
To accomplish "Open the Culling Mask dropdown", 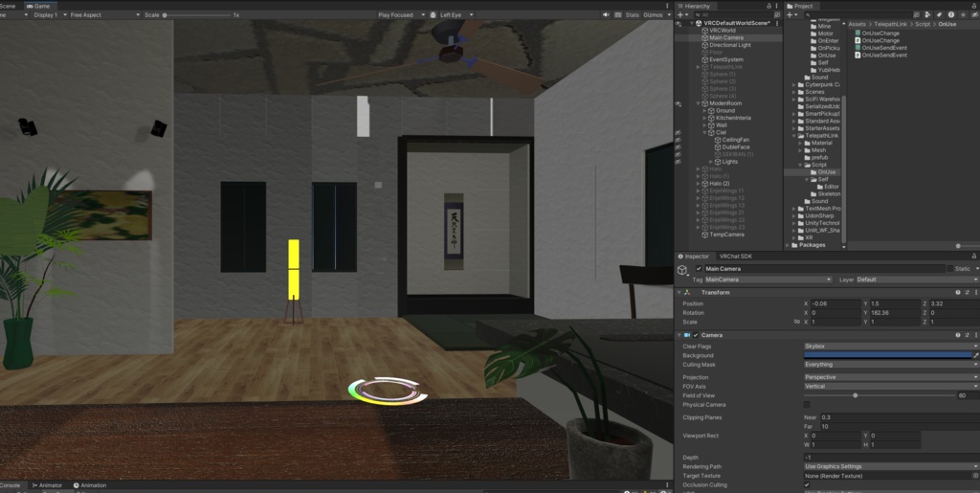I will [891, 365].
